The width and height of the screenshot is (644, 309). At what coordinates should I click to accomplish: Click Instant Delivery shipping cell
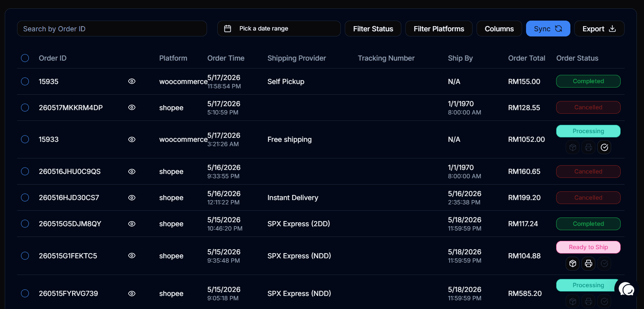click(293, 198)
